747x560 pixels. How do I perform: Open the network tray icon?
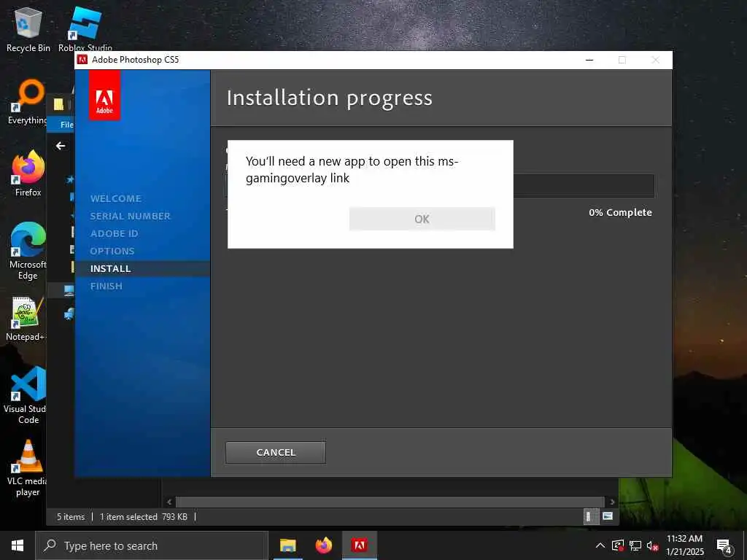pos(635,545)
